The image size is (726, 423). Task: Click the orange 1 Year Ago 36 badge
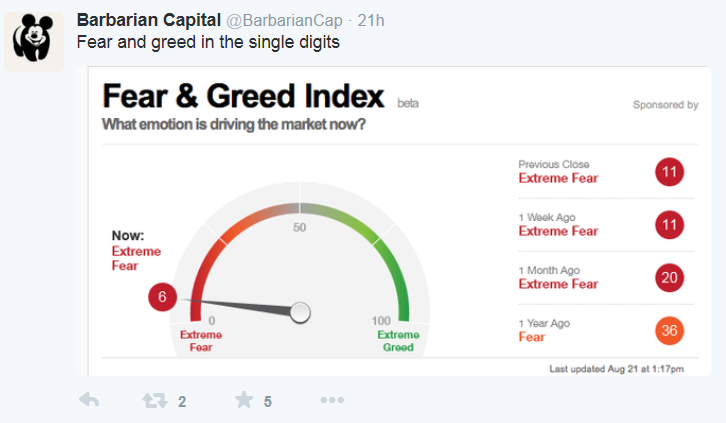click(670, 330)
